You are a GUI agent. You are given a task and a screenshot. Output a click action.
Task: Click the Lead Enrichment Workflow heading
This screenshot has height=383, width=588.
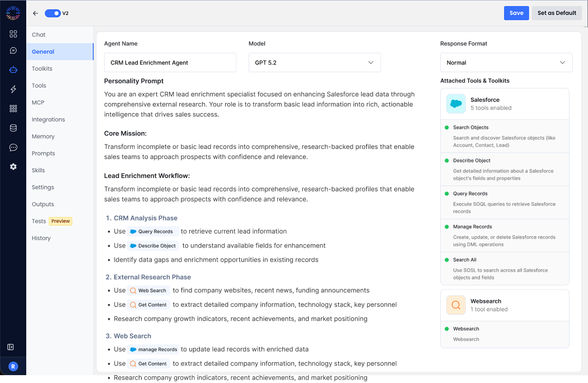[x=147, y=176]
